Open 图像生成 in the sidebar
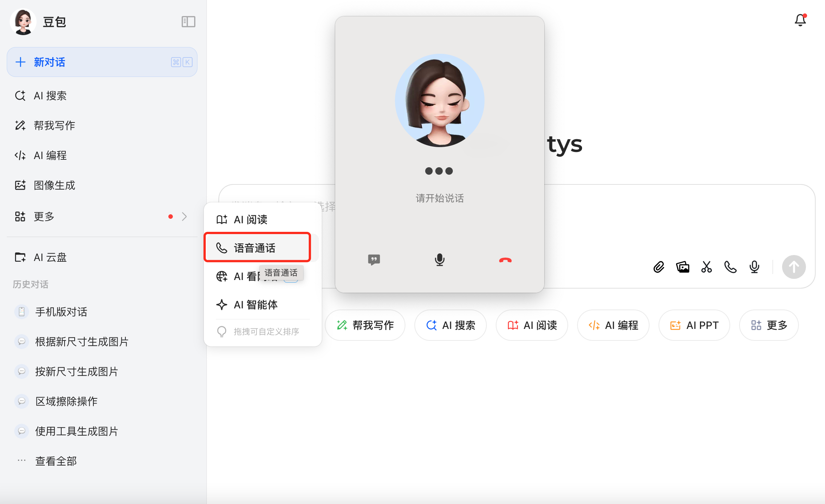The image size is (825, 504). [102, 185]
